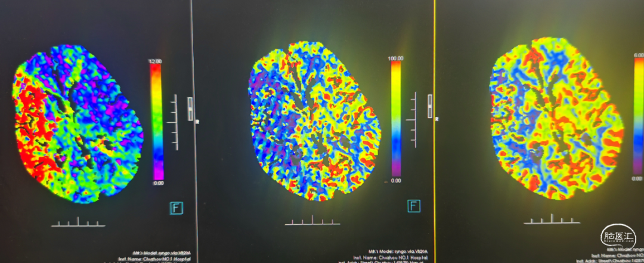The height and width of the screenshot is (263, 644).
Task: Click the syngo.via.VB20A model text in the middle panel
Action: coord(411,250)
